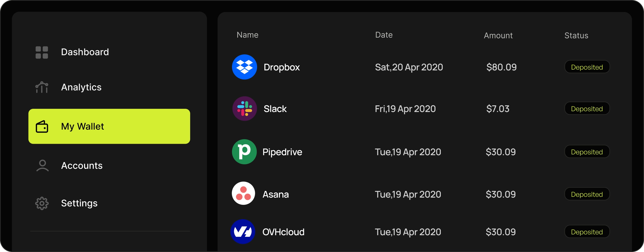This screenshot has height=252, width=644.
Task: Click the wallet icon in sidebar
Action: (42, 126)
